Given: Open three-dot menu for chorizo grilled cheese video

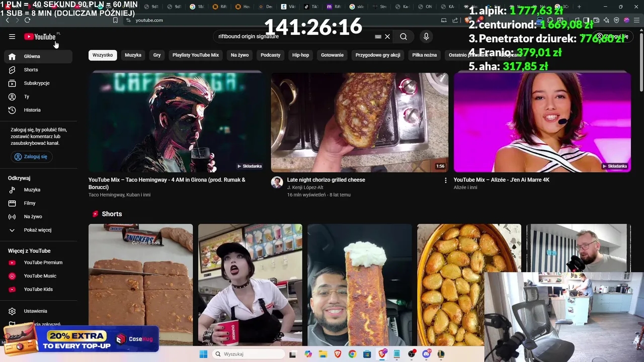Looking at the screenshot, I should coord(445,180).
